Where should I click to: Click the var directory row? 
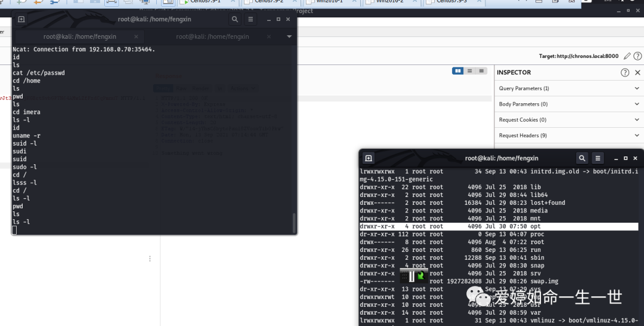point(450,312)
